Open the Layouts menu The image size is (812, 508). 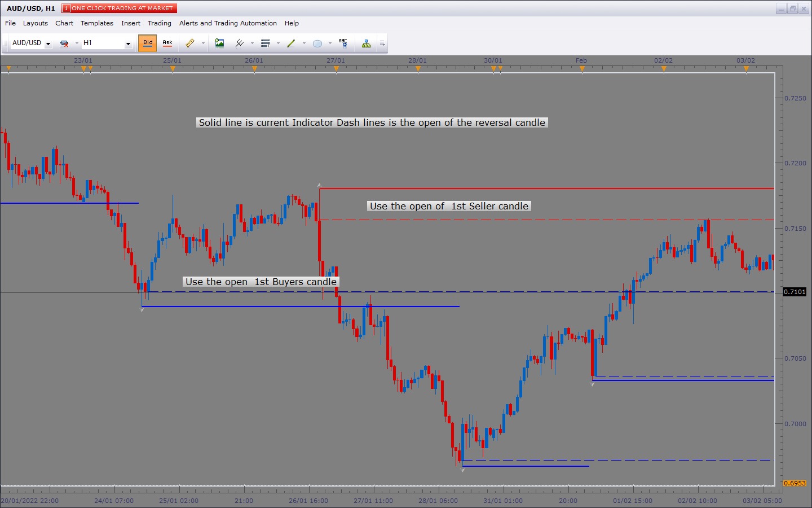coord(36,23)
